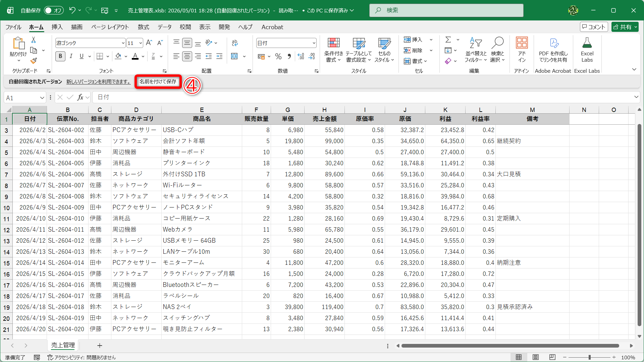
Task: Open Find and Select menu
Action: pos(497,50)
